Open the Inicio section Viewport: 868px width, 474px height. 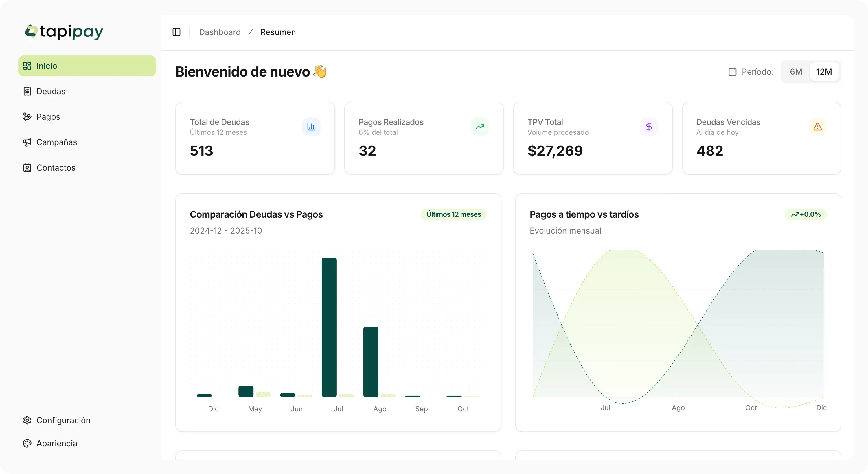[x=47, y=66]
